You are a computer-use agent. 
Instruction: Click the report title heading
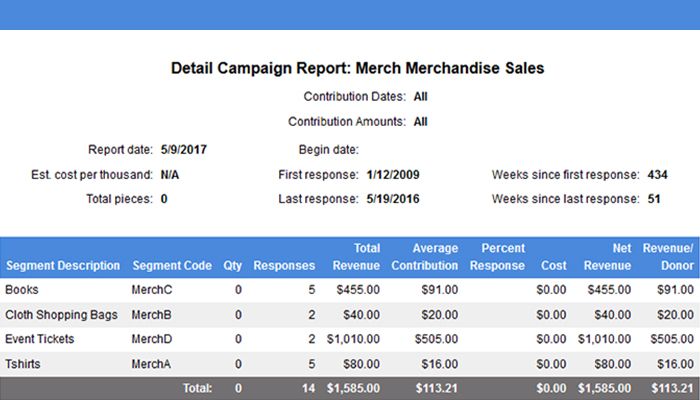point(357,69)
